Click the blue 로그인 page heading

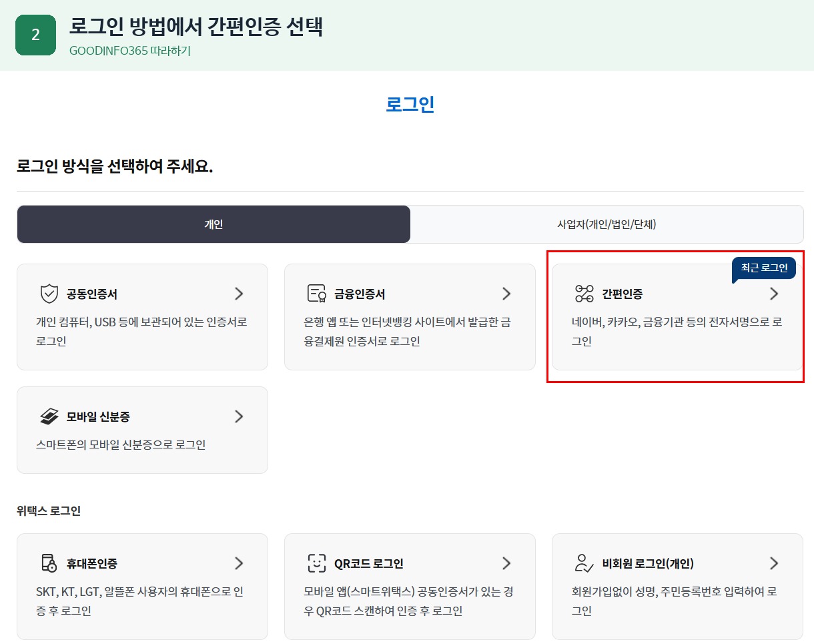(410, 104)
